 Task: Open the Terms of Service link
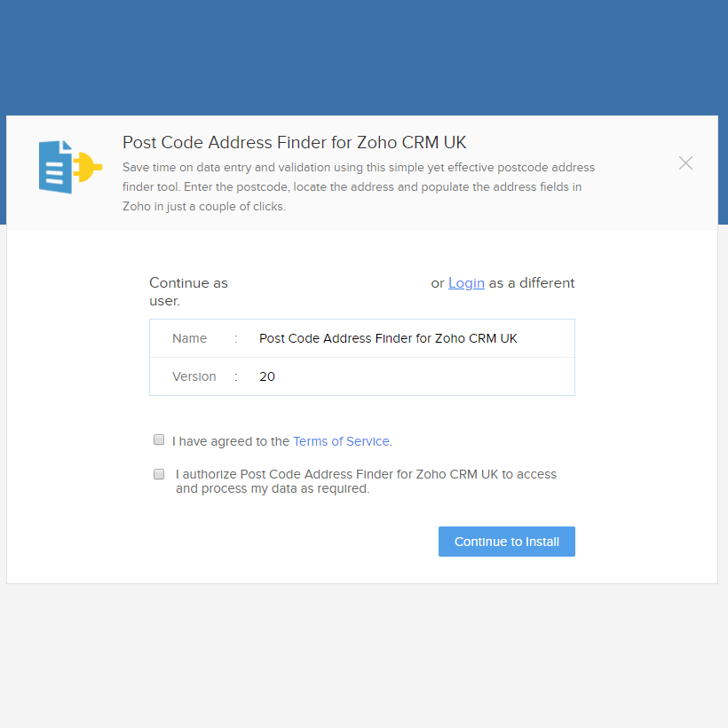pyautogui.click(x=341, y=441)
